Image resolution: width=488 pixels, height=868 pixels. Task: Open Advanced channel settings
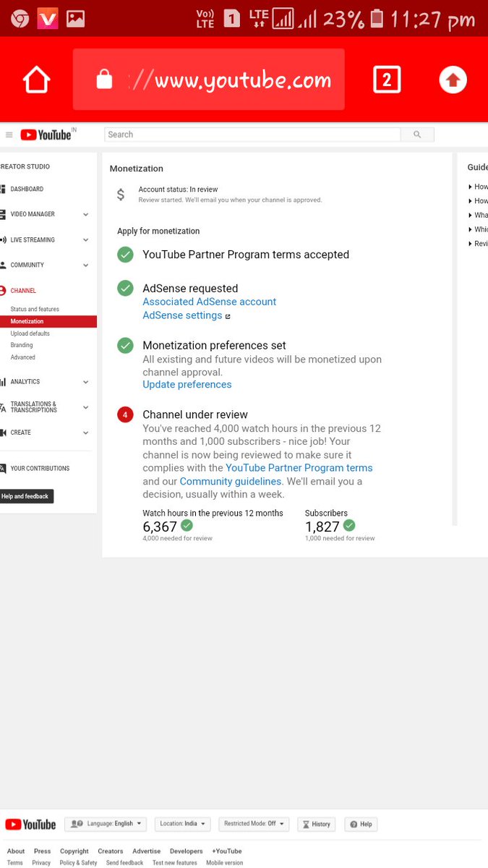pos(23,357)
